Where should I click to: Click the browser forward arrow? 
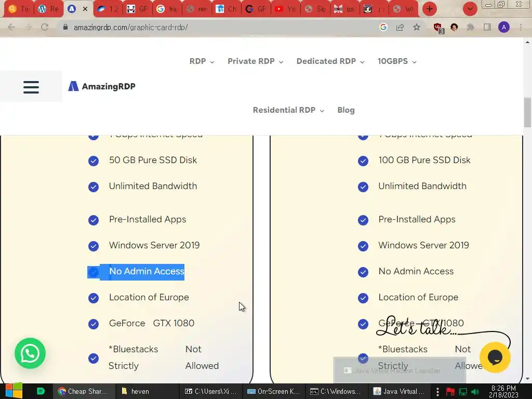pos(28,27)
